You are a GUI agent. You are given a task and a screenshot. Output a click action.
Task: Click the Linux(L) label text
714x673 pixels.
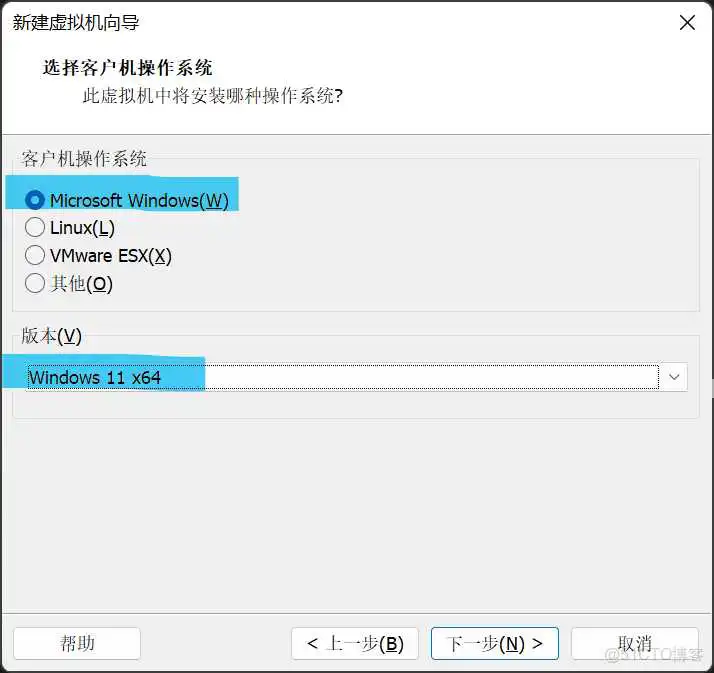tap(82, 228)
